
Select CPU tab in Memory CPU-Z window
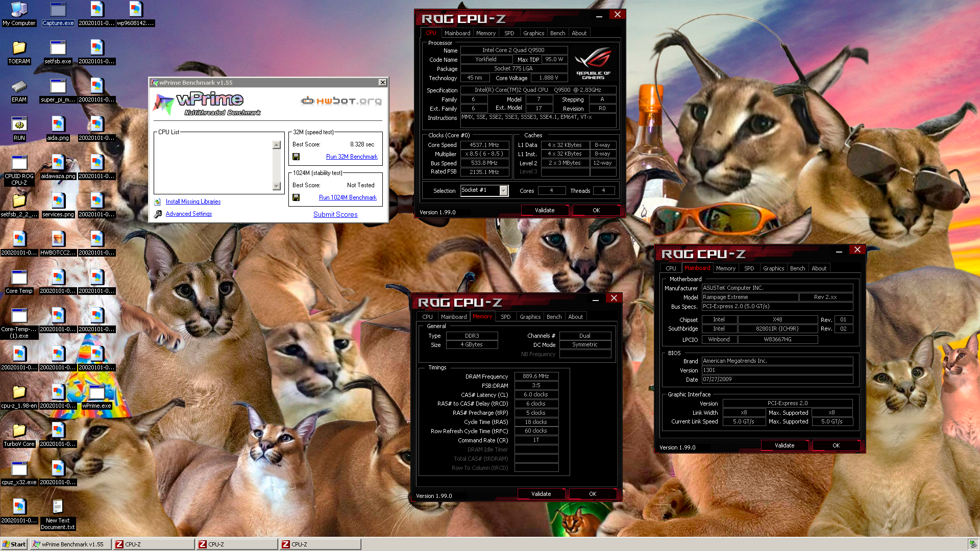(427, 317)
